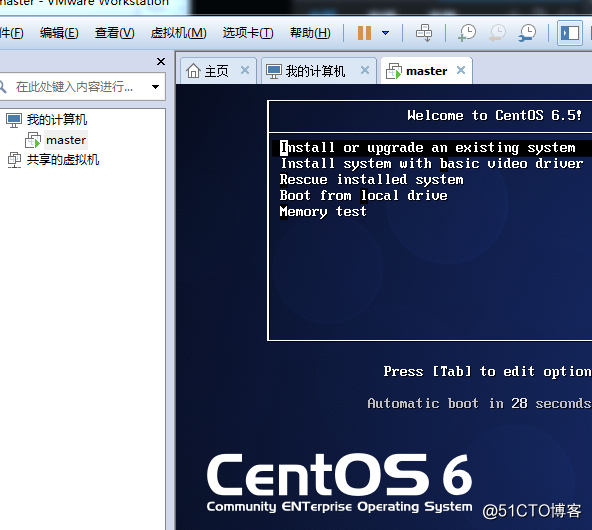
Task: Open the 查看(V) menu
Action: 114,33
